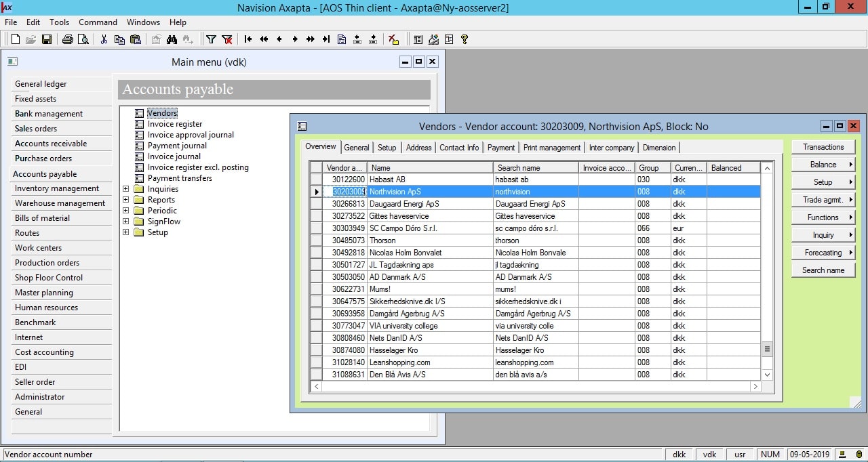This screenshot has width=868, height=462.
Task: Open the Tools menu
Action: tap(59, 22)
